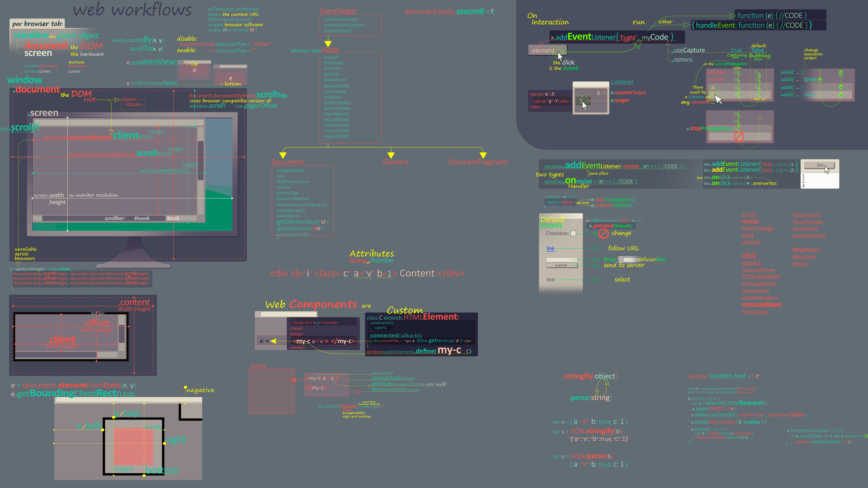Click the "web workflows" title
This screenshot has width=868, height=488.
133,10
